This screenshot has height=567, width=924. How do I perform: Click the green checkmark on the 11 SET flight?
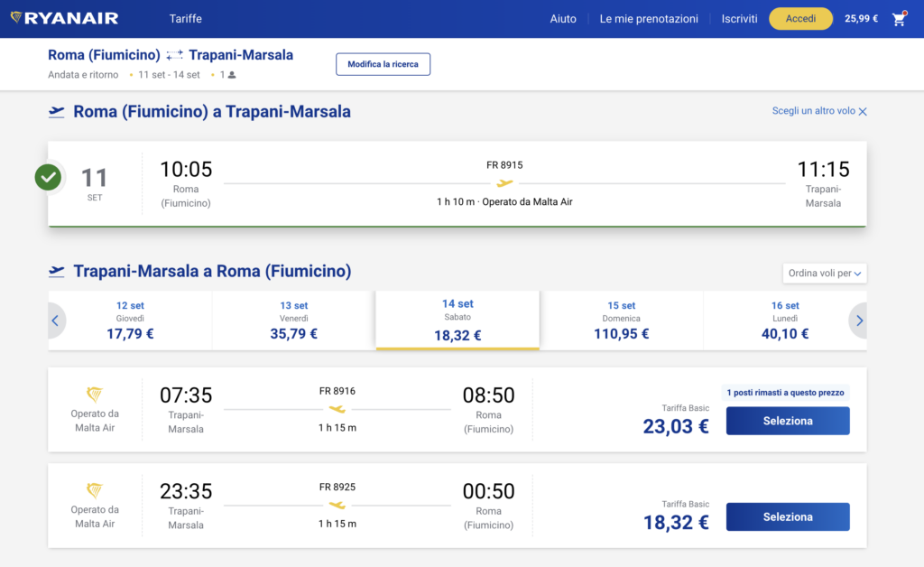[49, 177]
